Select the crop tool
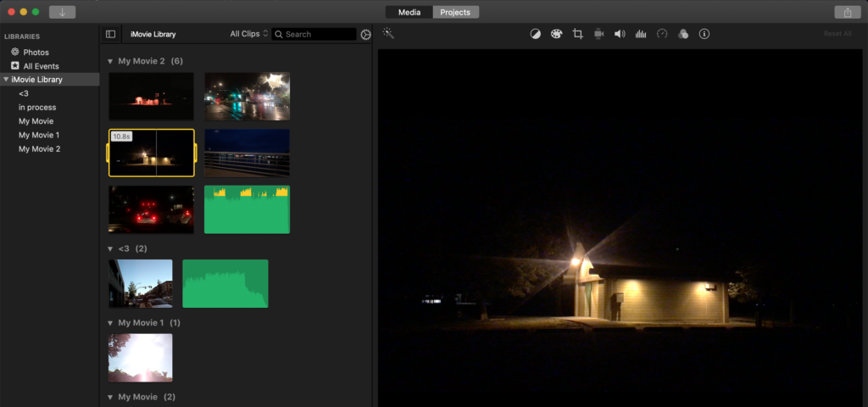This screenshot has width=868, height=407. pyautogui.click(x=577, y=34)
